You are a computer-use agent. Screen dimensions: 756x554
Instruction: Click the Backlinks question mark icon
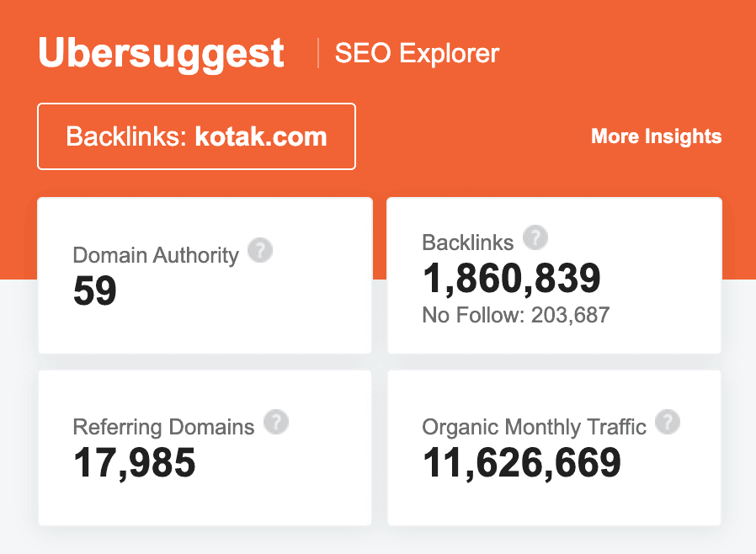coord(535,239)
